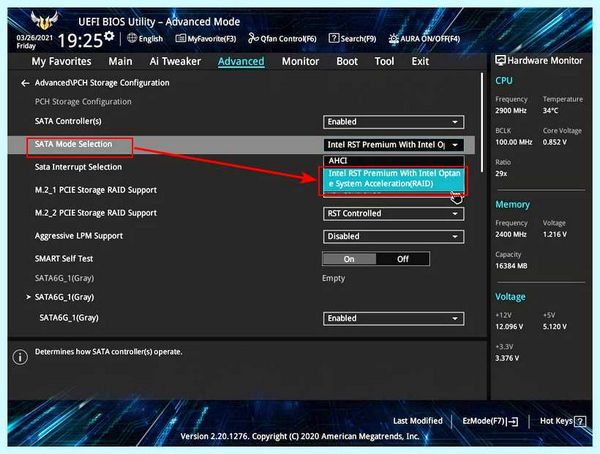Click the 03/26/2021 date

point(34,38)
